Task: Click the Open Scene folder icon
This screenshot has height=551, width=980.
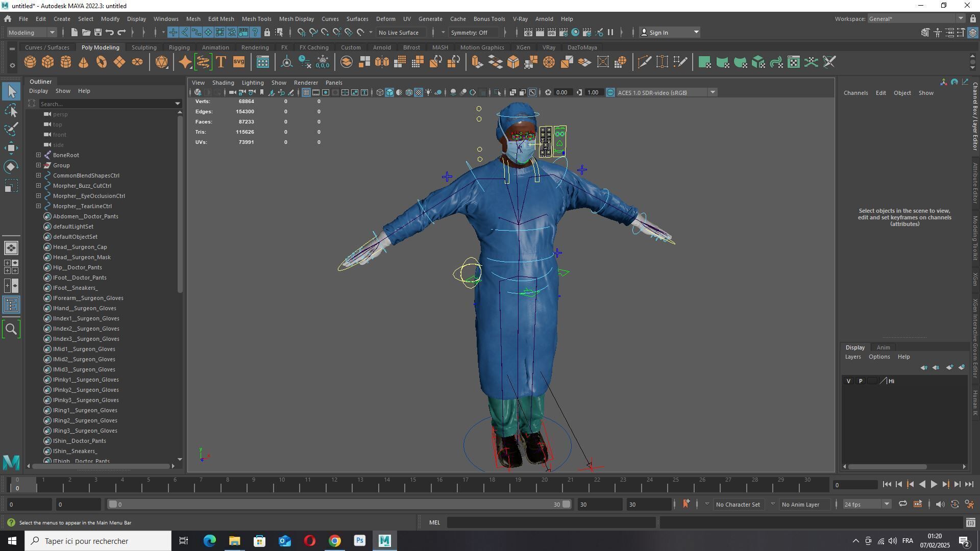Action: pos(86,33)
